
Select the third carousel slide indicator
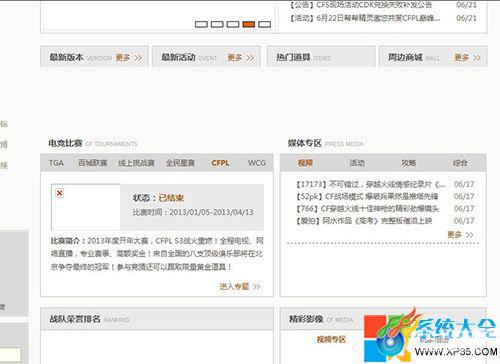click(233, 24)
